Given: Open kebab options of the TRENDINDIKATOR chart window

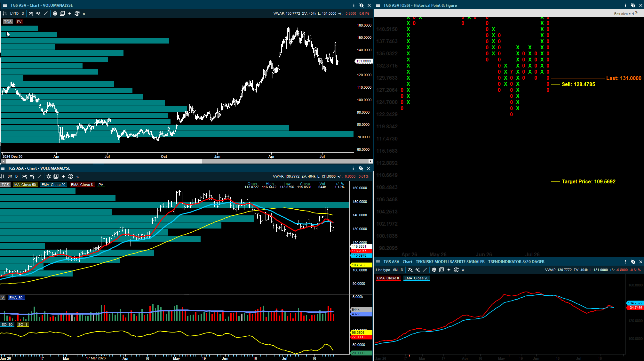Looking at the screenshot, I should (x=625, y=262).
